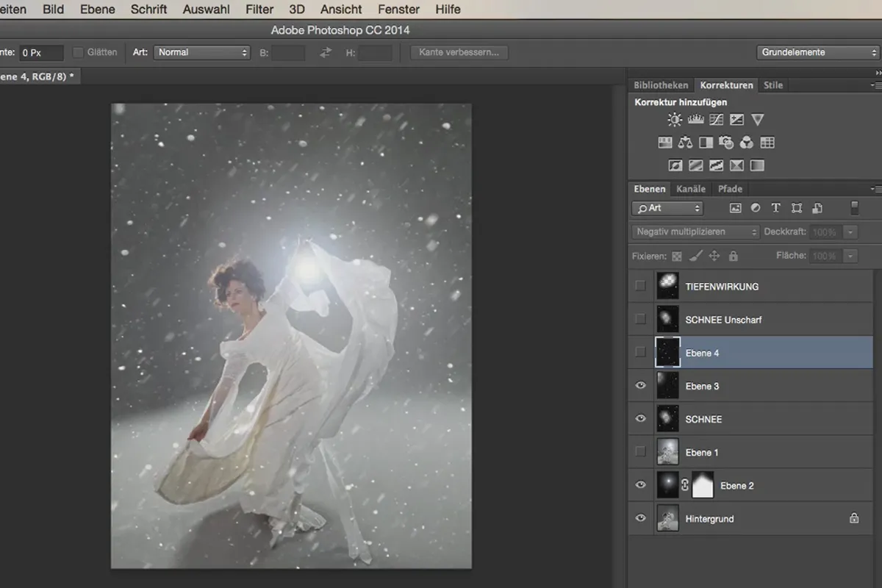Open the Grundelemente workspace dropdown
This screenshot has width=882, height=588.
point(818,53)
